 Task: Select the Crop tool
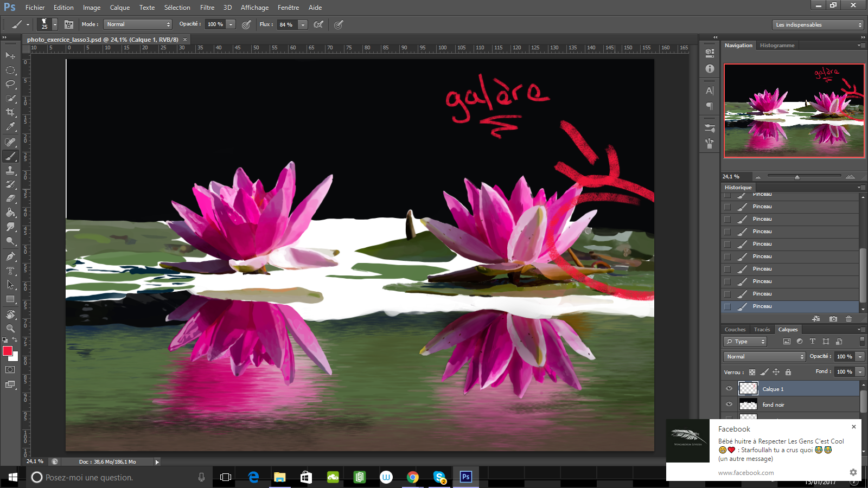click(10, 112)
